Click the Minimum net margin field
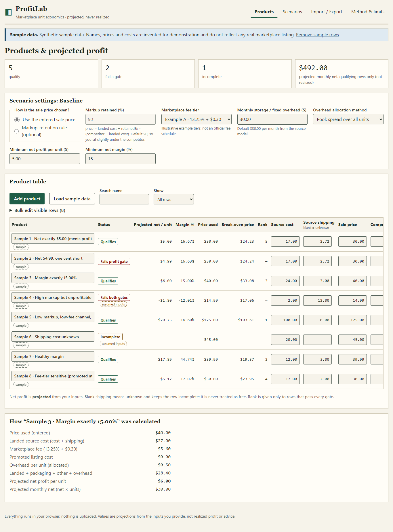The image size is (393, 532). tap(121, 159)
